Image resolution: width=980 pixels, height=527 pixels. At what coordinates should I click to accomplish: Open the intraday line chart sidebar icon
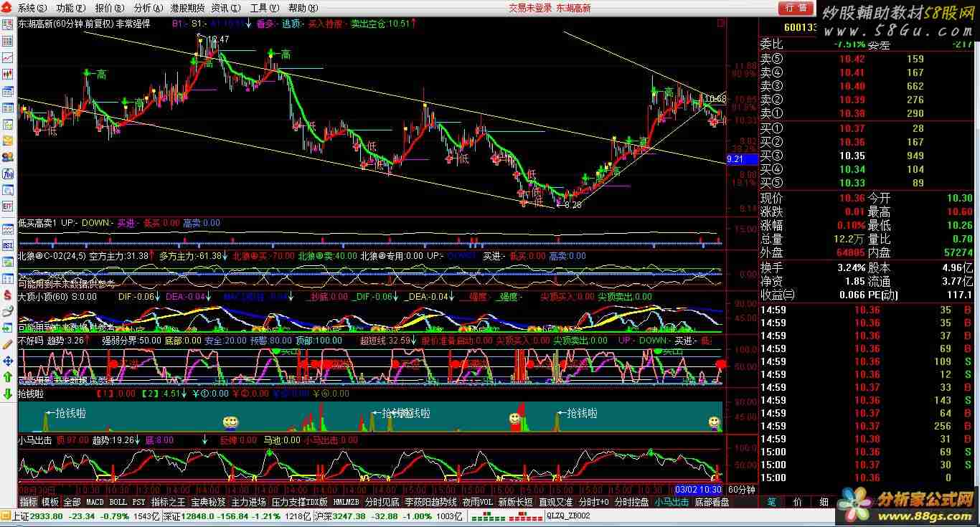[8, 58]
